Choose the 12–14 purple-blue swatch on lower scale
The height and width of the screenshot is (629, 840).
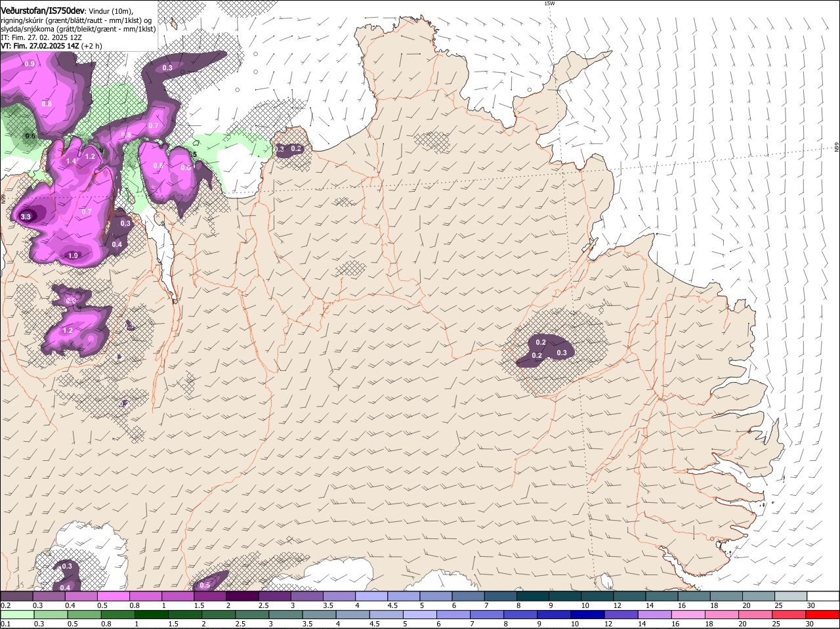tap(622, 615)
